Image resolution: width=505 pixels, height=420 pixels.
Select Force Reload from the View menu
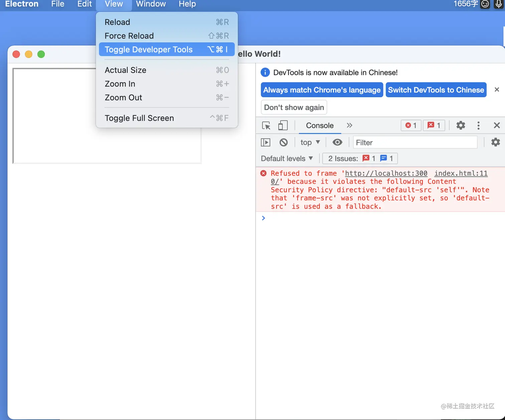click(167, 36)
